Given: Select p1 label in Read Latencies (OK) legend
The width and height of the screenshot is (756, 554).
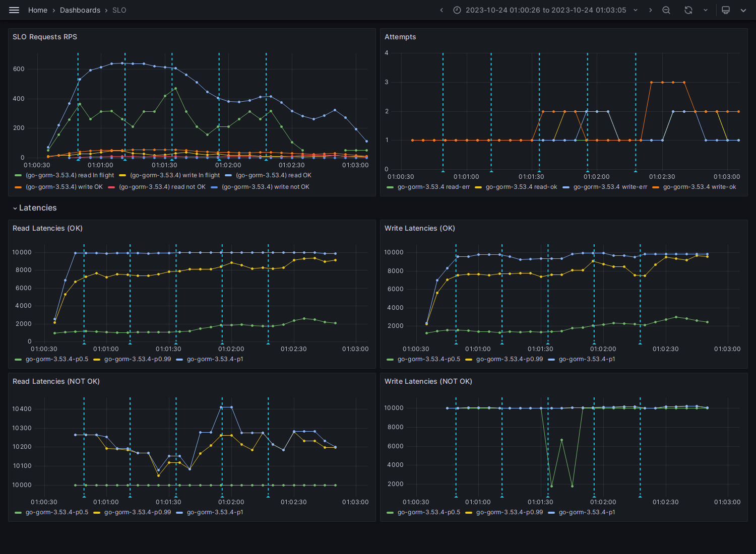Looking at the screenshot, I should [215, 359].
